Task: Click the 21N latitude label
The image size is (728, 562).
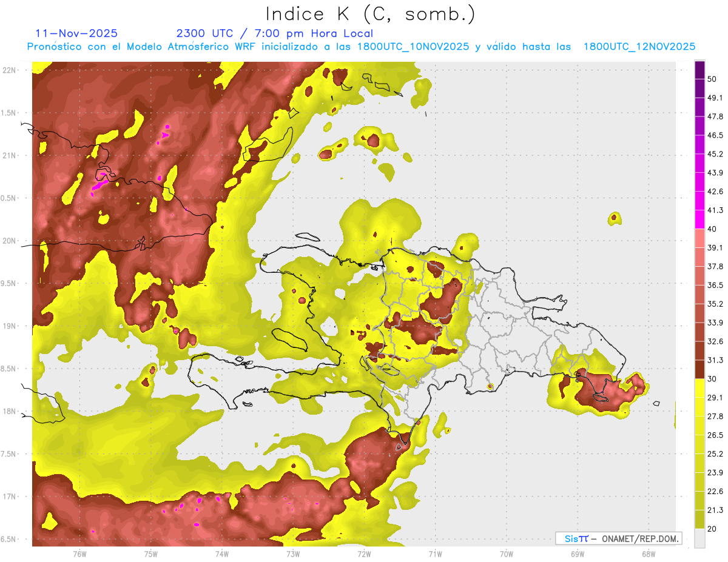Action: click(10, 155)
